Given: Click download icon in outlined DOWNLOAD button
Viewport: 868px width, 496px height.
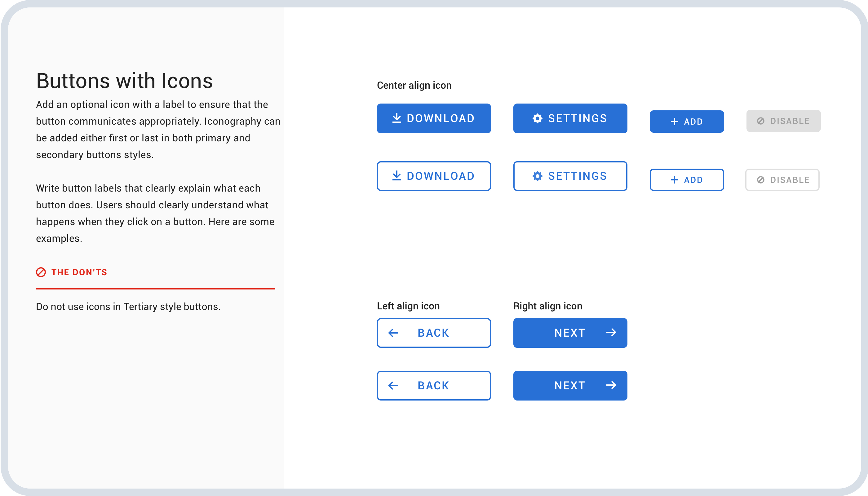Looking at the screenshot, I should pyautogui.click(x=396, y=176).
